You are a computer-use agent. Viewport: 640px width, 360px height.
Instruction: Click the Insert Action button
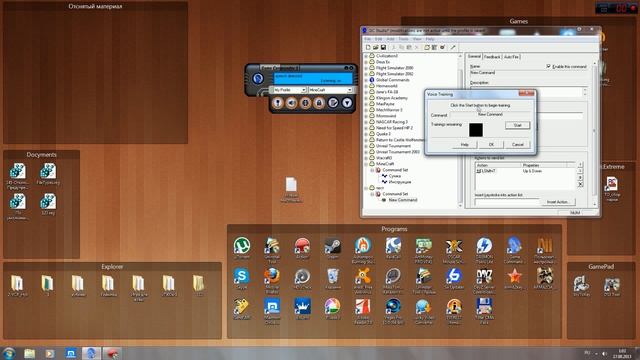(x=558, y=202)
